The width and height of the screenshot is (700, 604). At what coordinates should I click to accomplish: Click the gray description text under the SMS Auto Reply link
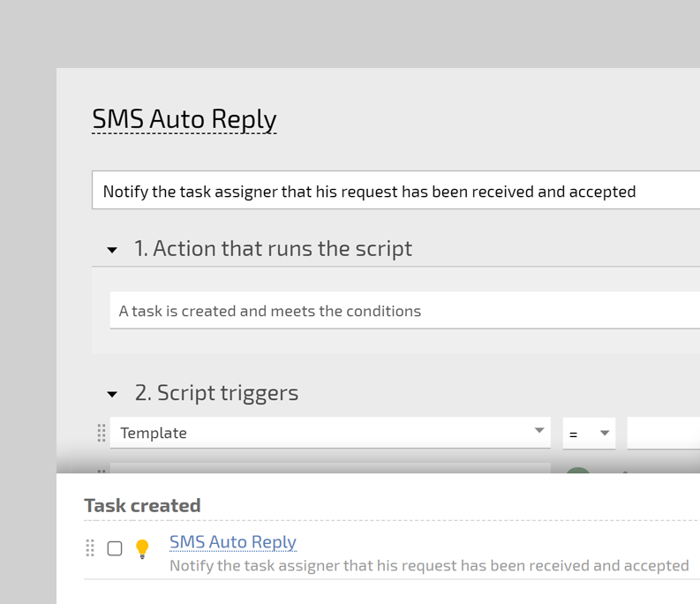coord(429,565)
